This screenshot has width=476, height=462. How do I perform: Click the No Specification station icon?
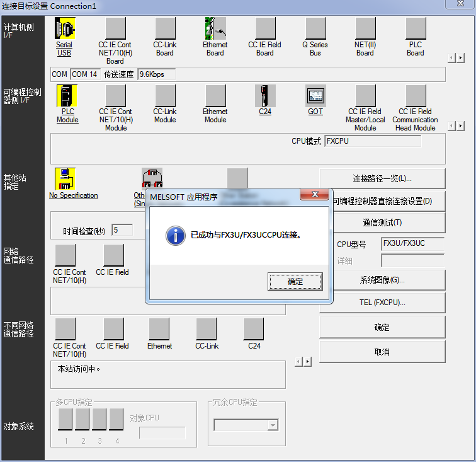click(x=65, y=179)
